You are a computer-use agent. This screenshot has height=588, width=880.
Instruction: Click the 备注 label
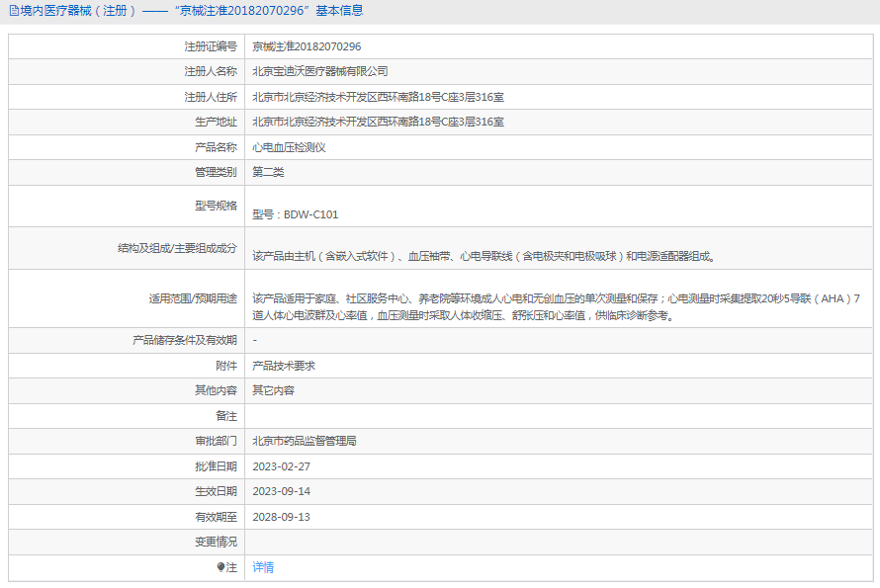(x=226, y=416)
